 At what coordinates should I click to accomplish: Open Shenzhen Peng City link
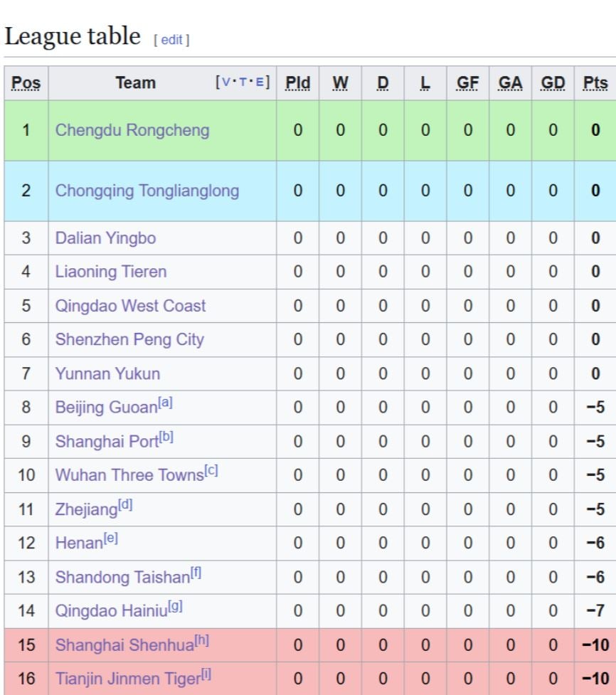[x=129, y=339]
